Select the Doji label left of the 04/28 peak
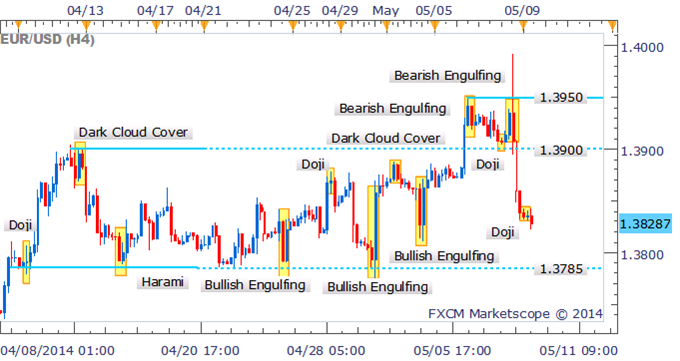680x361 pixels. point(313,164)
